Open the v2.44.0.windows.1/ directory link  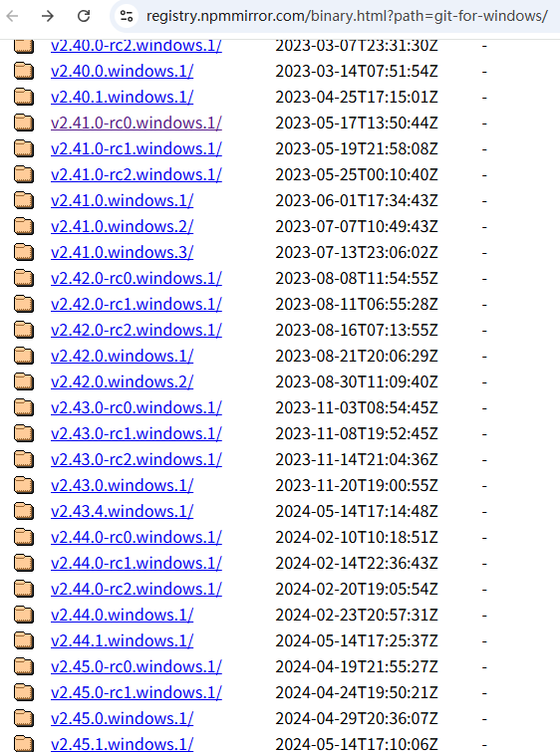(122, 615)
